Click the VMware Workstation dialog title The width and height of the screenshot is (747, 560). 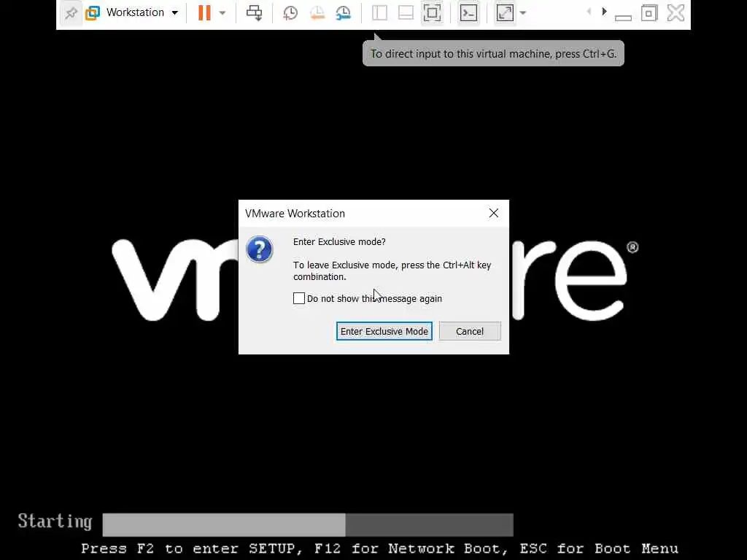coord(295,214)
